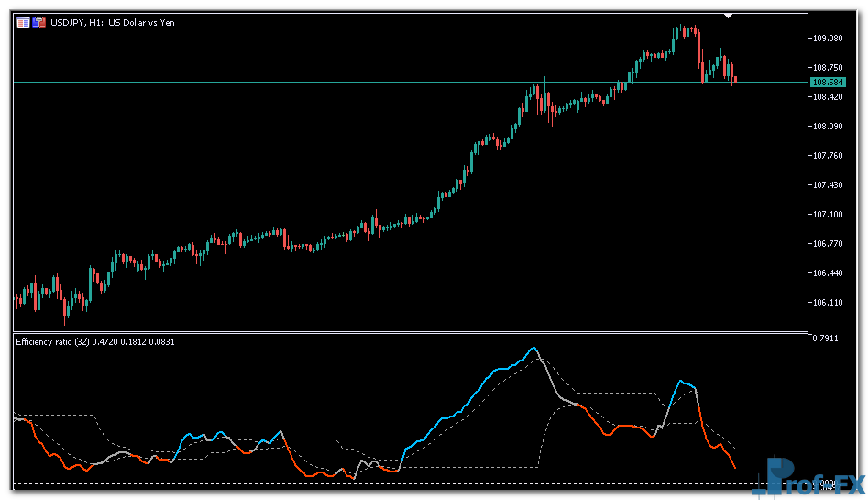Click the 107.430 price axis label
The width and height of the screenshot is (868, 500).
827,185
